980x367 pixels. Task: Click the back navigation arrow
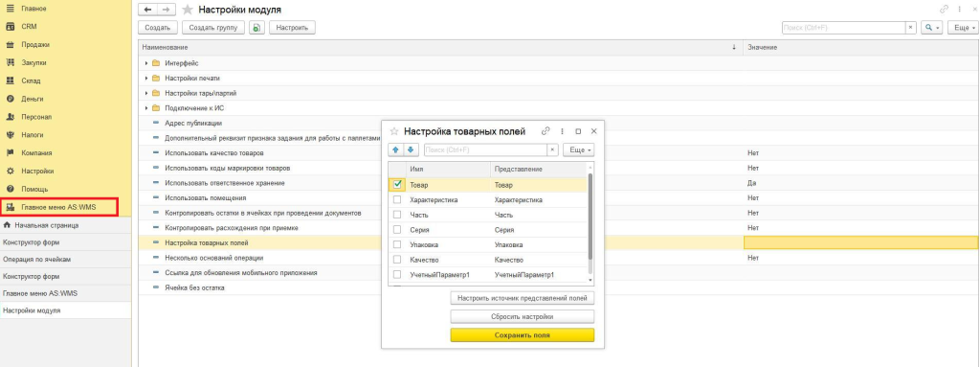click(147, 10)
